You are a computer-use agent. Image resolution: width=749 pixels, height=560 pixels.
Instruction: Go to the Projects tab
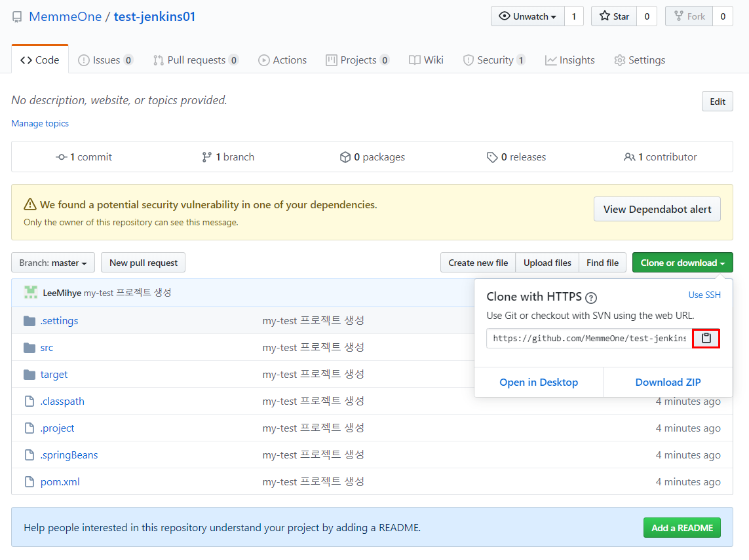[x=358, y=60]
